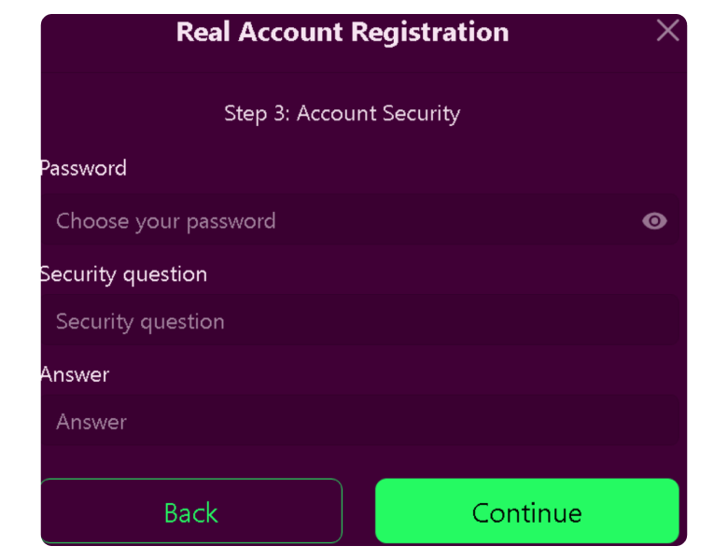Close the Real Account Registration dialog
This screenshot has height=560, width=728.
click(667, 31)
